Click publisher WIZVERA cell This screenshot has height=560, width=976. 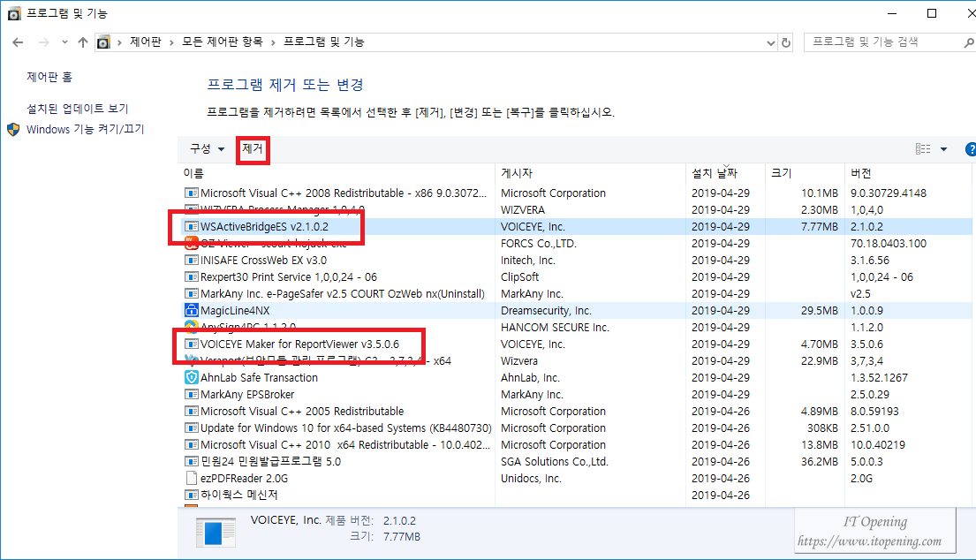523,209
